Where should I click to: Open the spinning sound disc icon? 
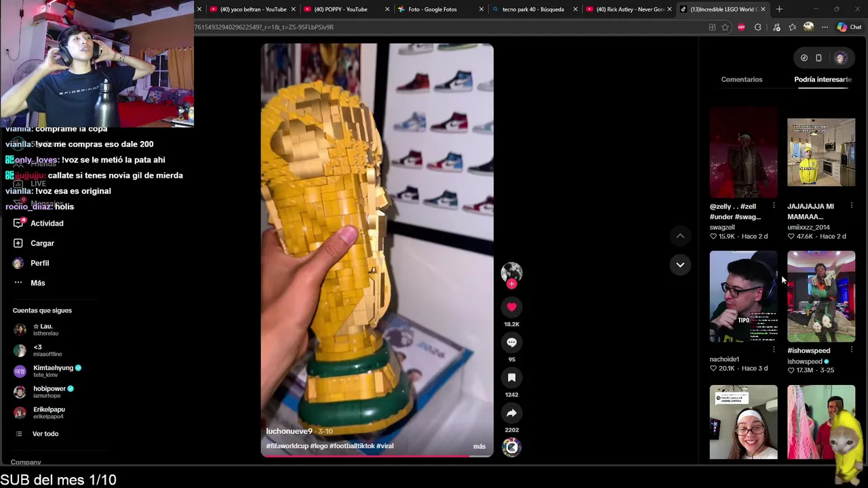tap(511, 447)
